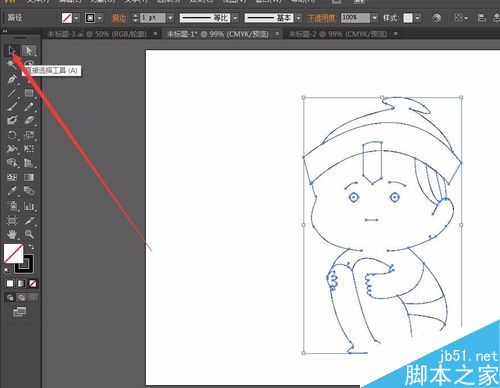Reset to default fill and stroke
The width and height of the screenshot is (500, 388).
pyautogui.click(x=7, y=270)
